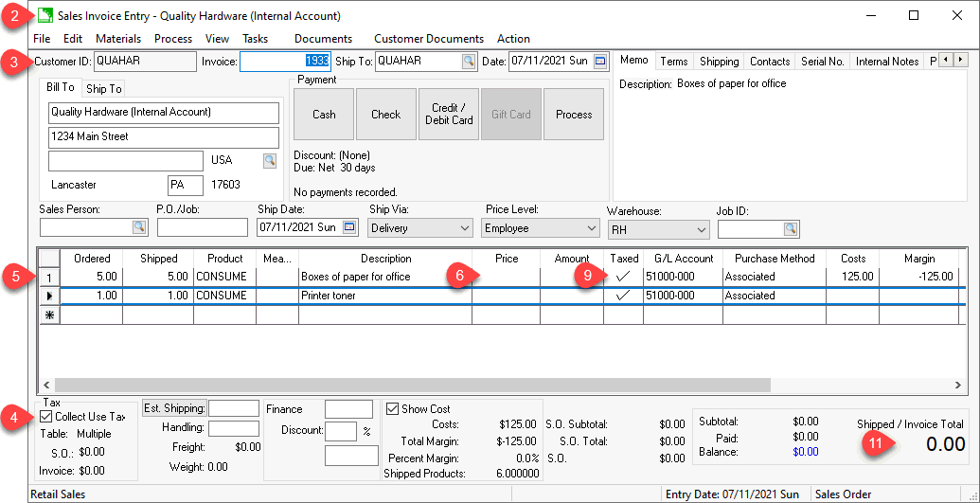Click the Job ID lookup icon
980x503 pixels.
pyautogui.click(x=790, y=228)
